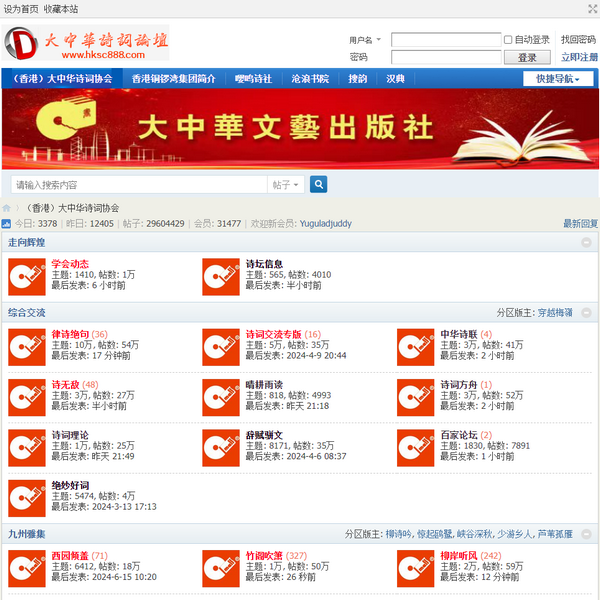Screen dimensions: 600x600
Task: Collapse the 综合交流 section
Action: pos(587,313)
